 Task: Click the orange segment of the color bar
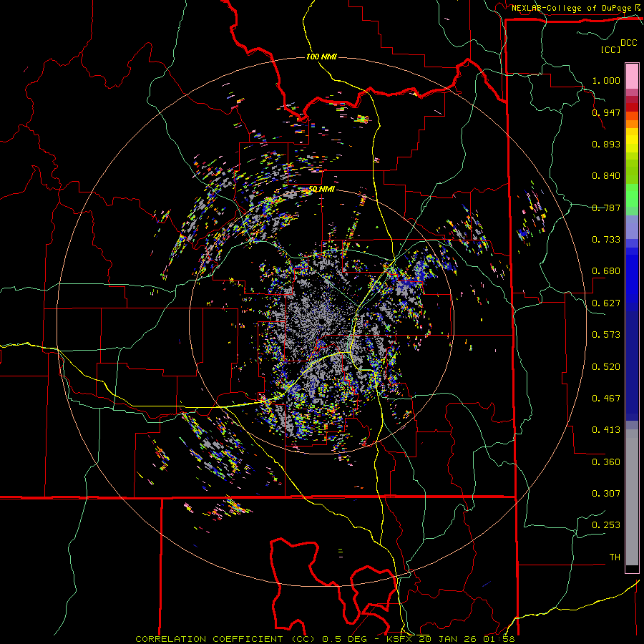click(632, 124)
